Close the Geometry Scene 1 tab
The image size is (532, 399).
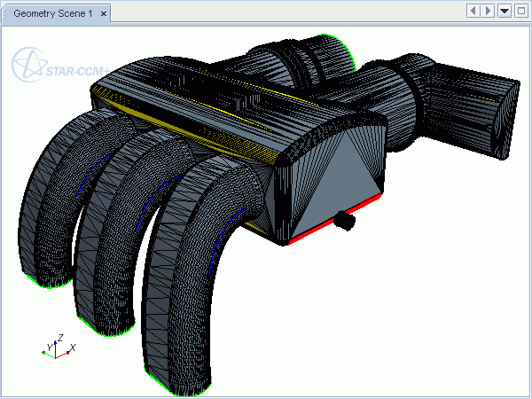[x=104, y=14]
